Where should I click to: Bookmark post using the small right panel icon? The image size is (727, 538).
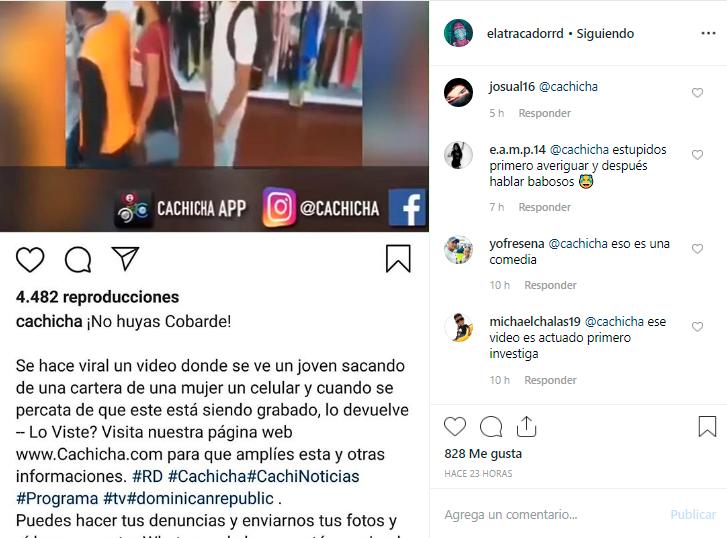pyautogui.click(x=708, y=426)
